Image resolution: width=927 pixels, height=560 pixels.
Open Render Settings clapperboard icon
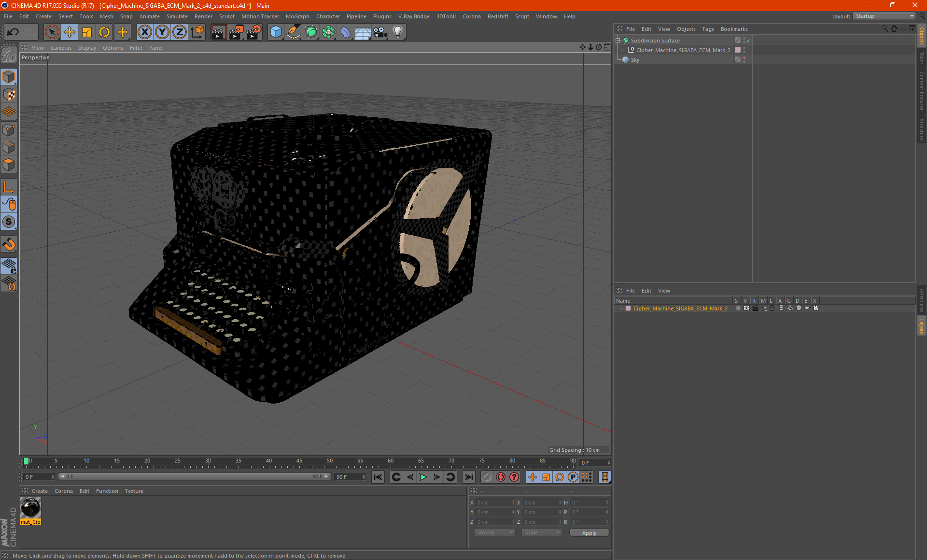pos(253,32)
